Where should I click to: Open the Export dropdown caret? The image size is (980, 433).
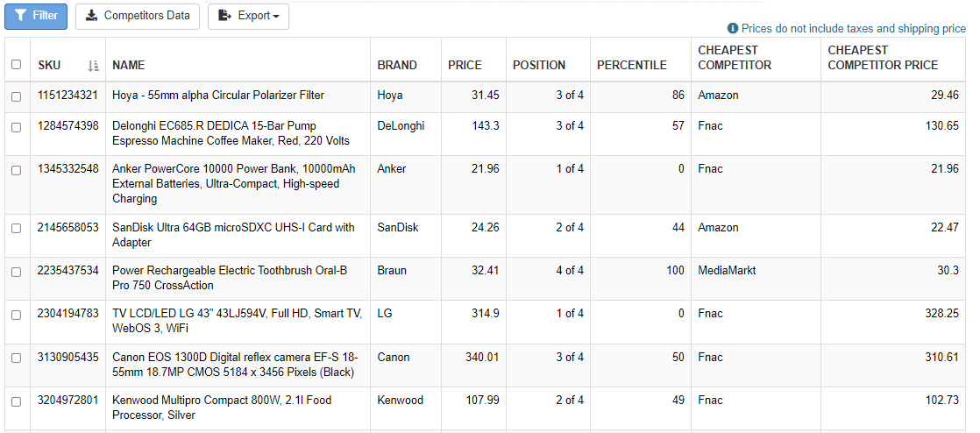(275, 17)
